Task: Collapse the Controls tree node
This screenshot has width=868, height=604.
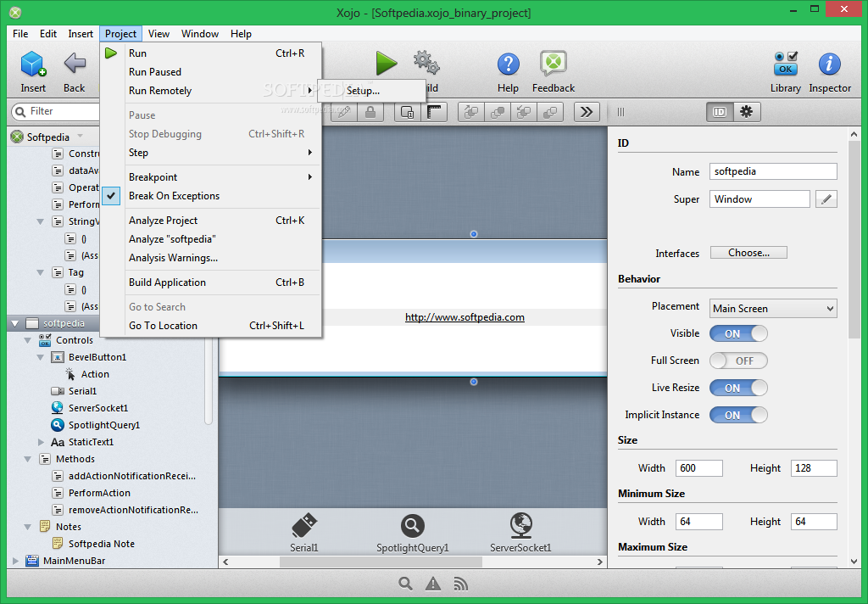Action: pyautogui.click(x=28, y=340)
